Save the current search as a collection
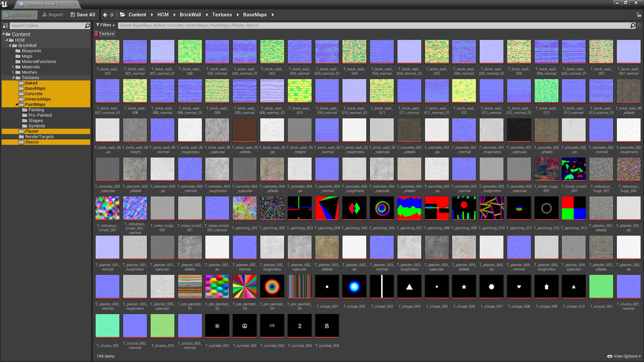Viewport: 644px width, 362px height. (x=639, y=25)
